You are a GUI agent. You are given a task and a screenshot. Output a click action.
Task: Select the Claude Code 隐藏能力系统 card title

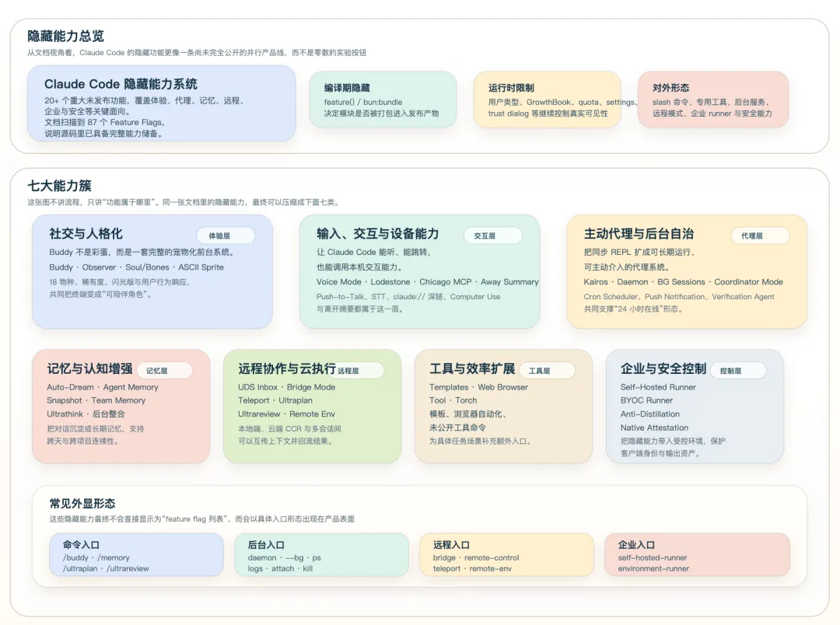tap(121, 84)
